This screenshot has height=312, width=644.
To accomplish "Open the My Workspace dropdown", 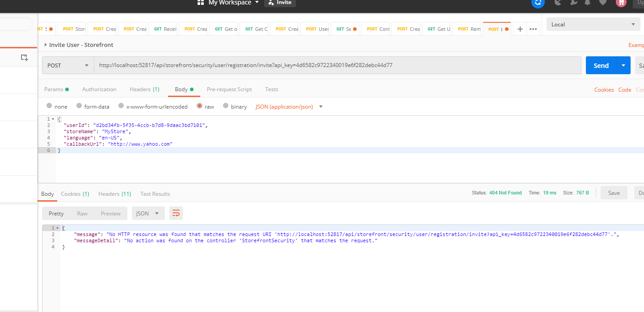I will (228, 3).
